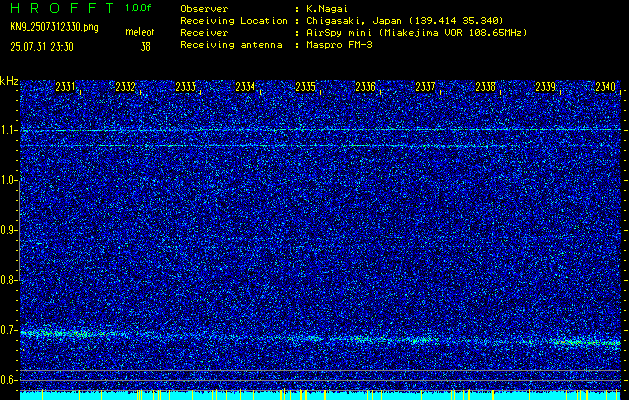Viewport: 629px width, 400px height.
Task: Click the version number 1.00f
Action: pos(138,8)
